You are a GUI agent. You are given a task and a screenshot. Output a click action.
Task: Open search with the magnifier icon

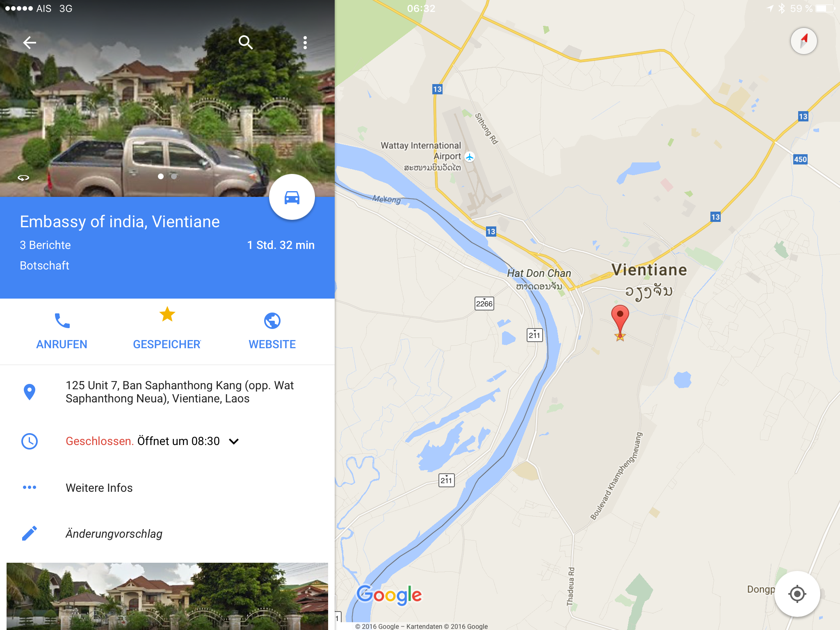tap(246, 42)
